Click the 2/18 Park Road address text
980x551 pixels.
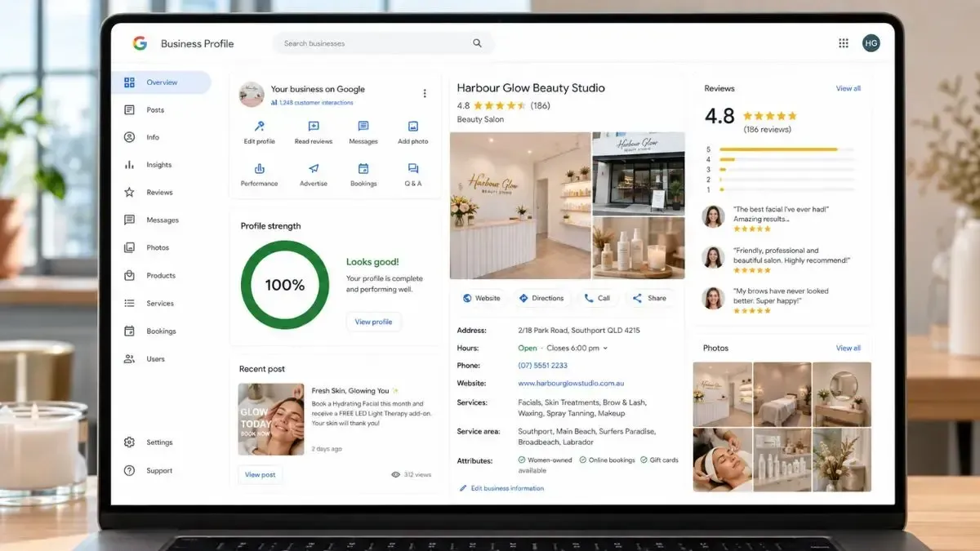(579, 331)
